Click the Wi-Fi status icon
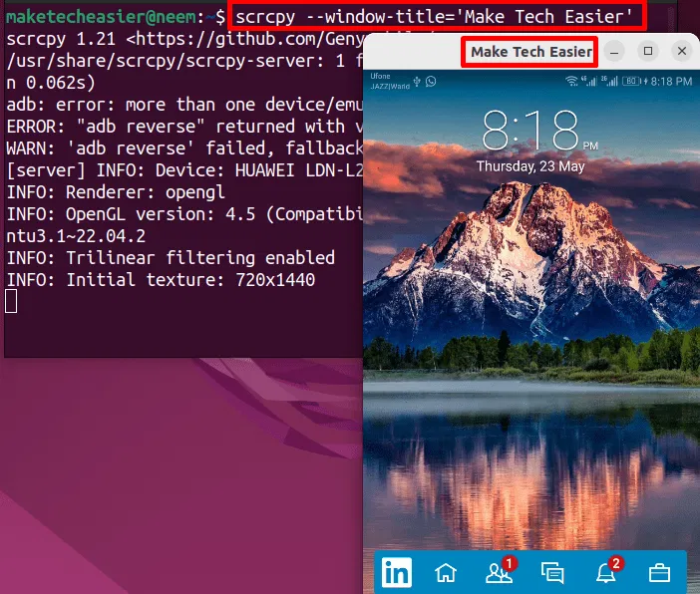Image resolution: width=700 pixels, height=594 pixels. [571, 81]
